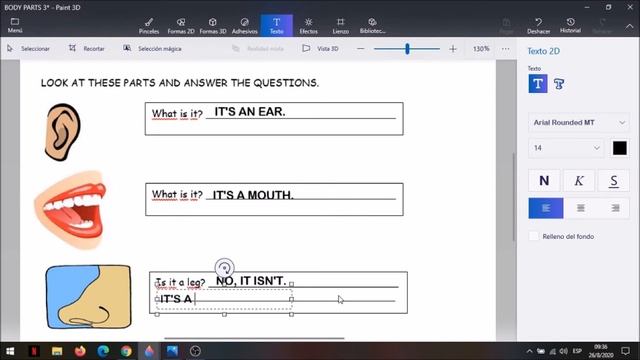This screenshot has height=360, width=640.
Task: Click the horizontal canvas scrollbar
Action: point(254,338)
